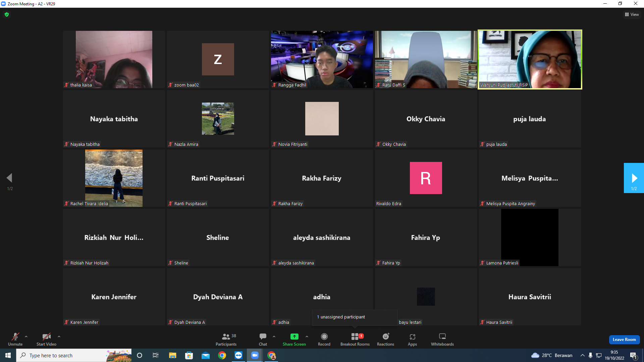Open the View layout menu

point(632,14)
